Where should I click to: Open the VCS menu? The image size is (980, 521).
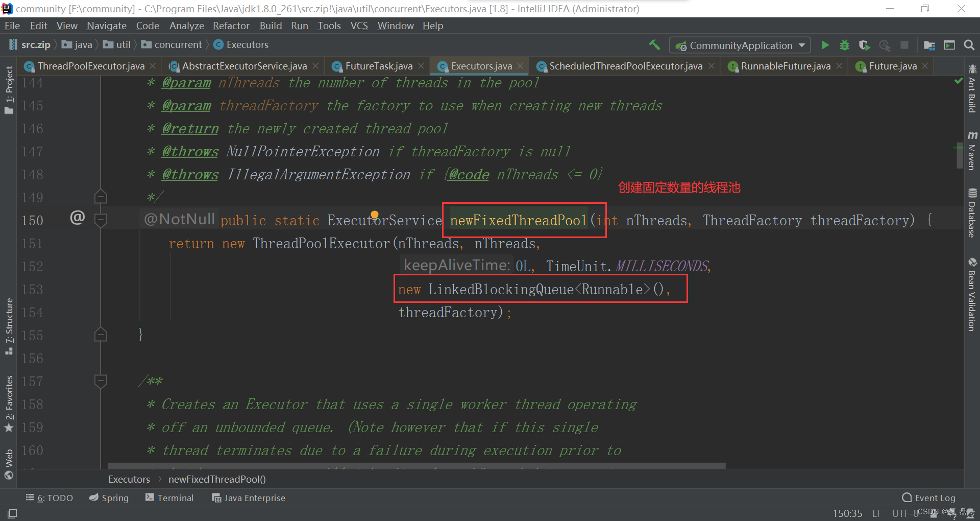point(359,26)
